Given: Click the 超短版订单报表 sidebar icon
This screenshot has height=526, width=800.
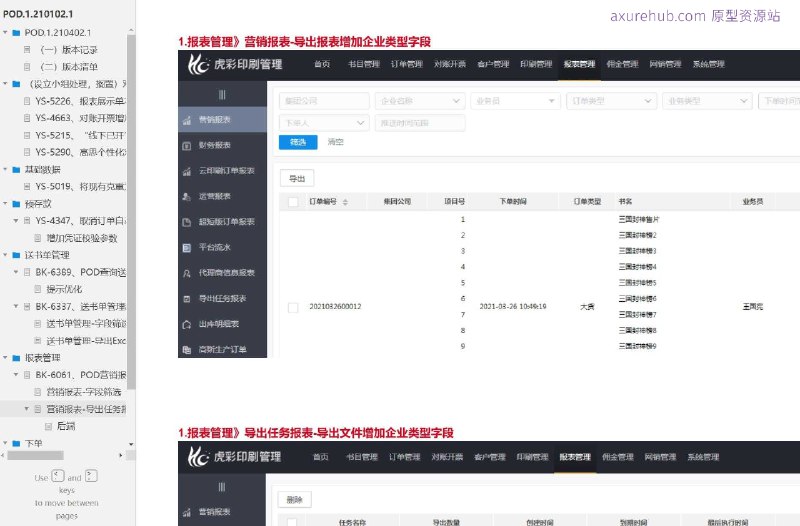Looking at the screenshot, I should (x=187, y=222).
